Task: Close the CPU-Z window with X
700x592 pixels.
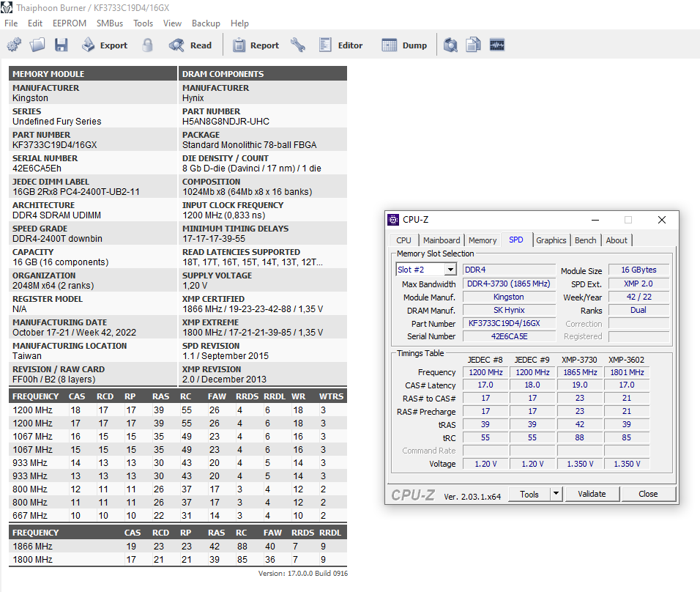Action: pyautogui.click(x=662, y=220)
